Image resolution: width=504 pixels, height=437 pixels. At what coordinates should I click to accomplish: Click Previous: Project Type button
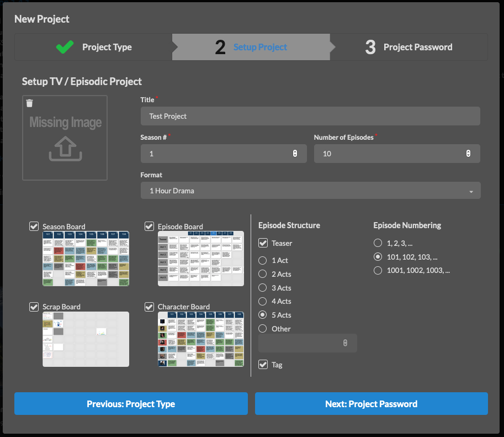click(131, 404)
